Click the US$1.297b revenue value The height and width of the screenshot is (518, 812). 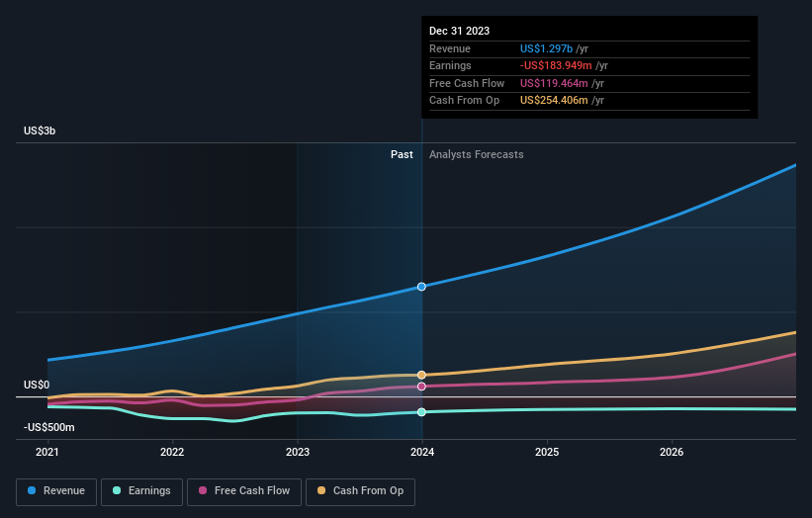click(546, 48)
